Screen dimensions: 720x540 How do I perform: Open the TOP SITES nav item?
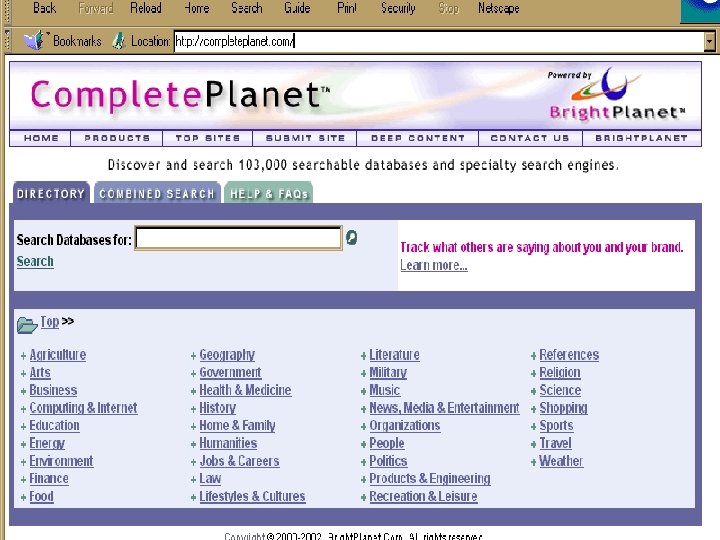click(208, 138)
